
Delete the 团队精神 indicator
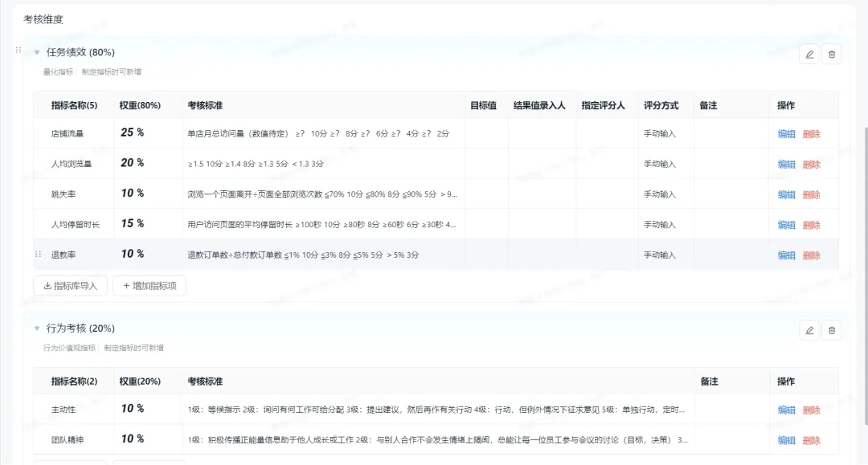(812, 440)
